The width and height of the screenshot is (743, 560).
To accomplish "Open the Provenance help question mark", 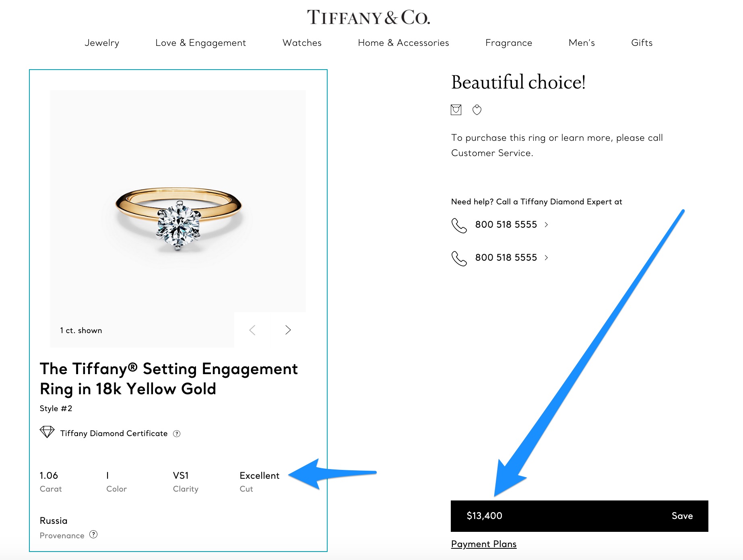I will [93, 535].
